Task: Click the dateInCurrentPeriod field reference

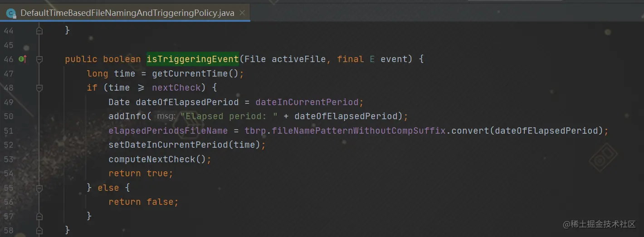Action: coord(307,102)
